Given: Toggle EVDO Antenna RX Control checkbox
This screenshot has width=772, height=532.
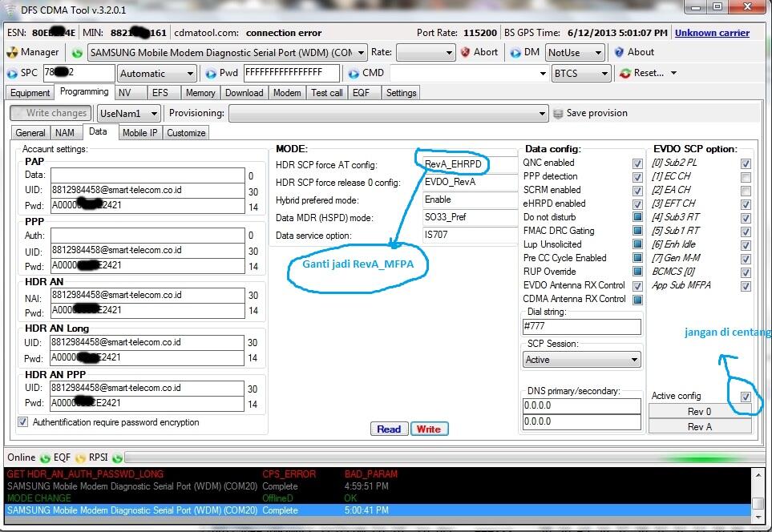Looking at the screenshot, I should coord(637,286).
